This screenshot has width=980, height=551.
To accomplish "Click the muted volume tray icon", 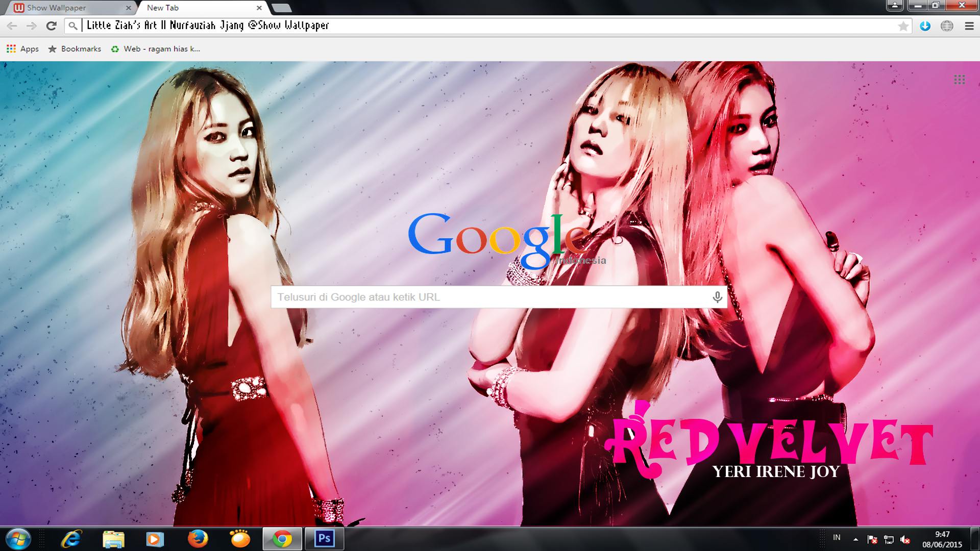I will coord(905,539).
